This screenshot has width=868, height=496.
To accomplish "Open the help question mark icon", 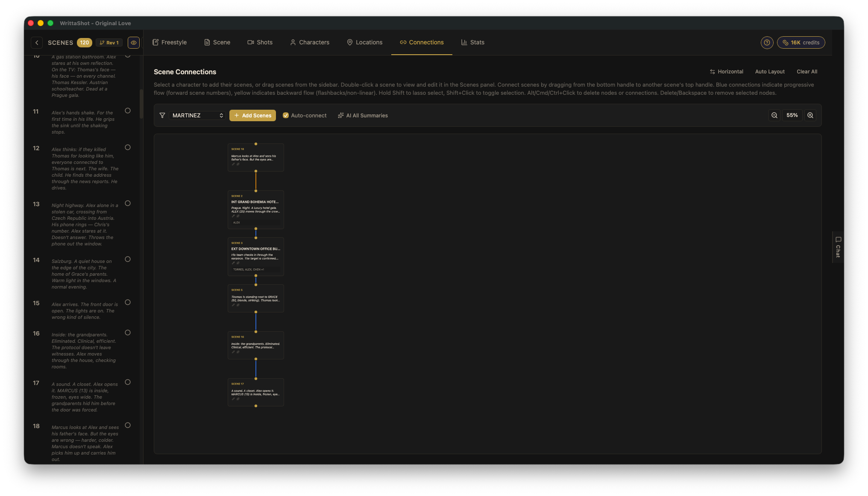I will 767,43.
